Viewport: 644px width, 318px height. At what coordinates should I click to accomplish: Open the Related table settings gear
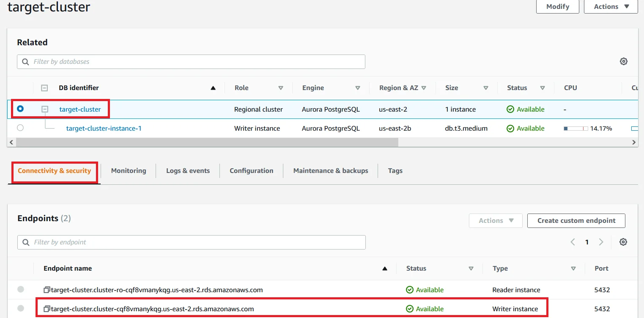[623, 61]
